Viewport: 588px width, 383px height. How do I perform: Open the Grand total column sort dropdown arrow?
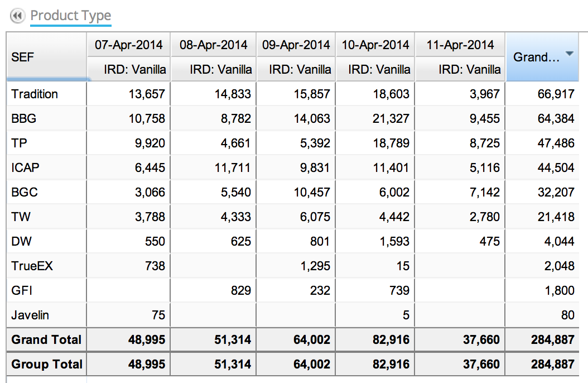pos(569,54)
